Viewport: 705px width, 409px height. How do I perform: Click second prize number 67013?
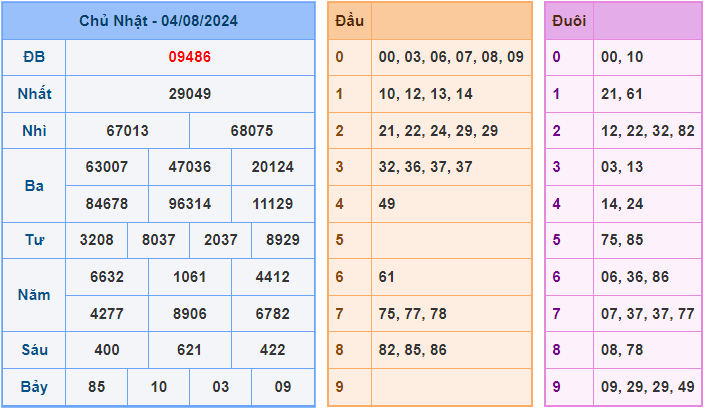pyautogui.click(x=127, y=131)
